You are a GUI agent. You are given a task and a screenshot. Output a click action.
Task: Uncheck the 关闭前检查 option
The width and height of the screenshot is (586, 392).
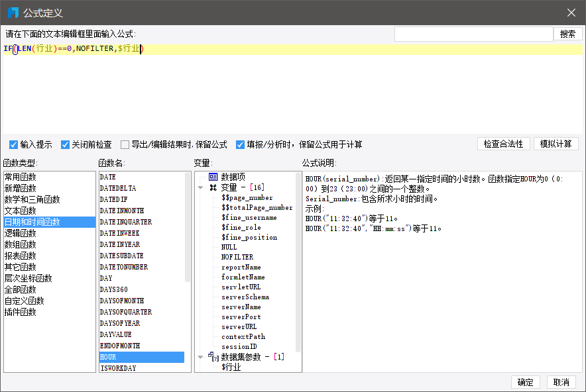[66, 144]
